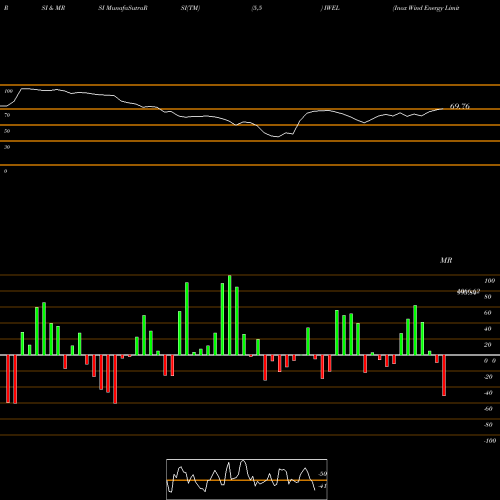This screenshot has width=500, height=500.
Task: Click the 'Inox Wind Energy Limit' company name
Action: pyautogui.click(x=426, y=8)
